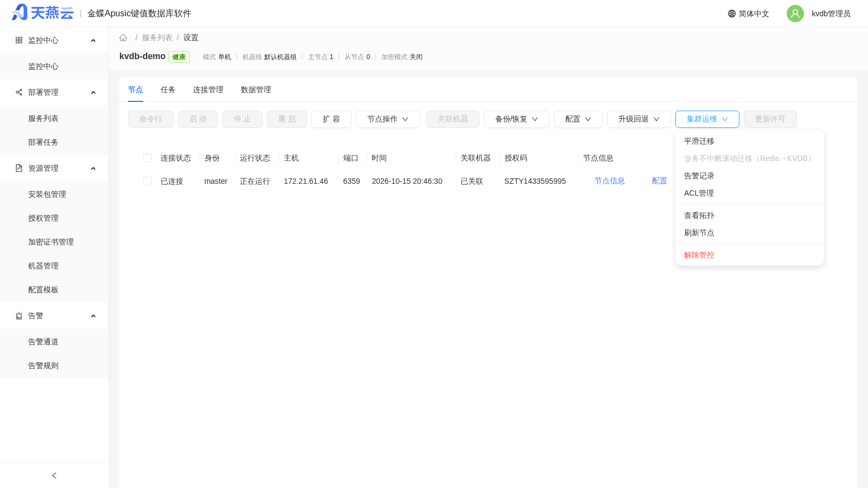Screen dimensions: 868x488
Task: Click the 扩容 button
Action: tap(331, 119)
